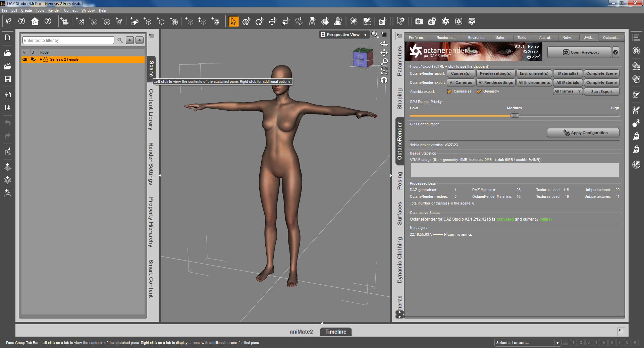This screenshot has width=644, height=348.
Task: Adjust the GPU Render Priority slider handle
Action: tap(515, 115)
